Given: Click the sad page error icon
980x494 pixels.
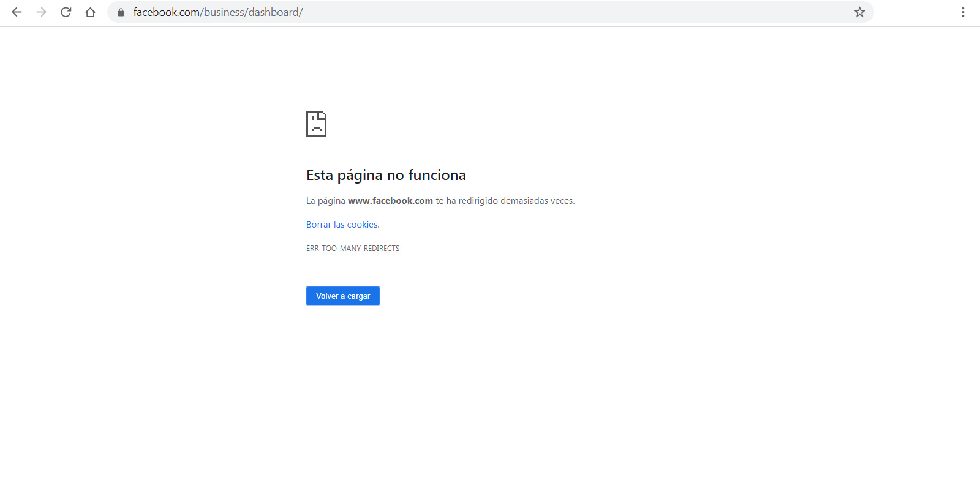Looking at the screenshot, I should pos(316,124).
